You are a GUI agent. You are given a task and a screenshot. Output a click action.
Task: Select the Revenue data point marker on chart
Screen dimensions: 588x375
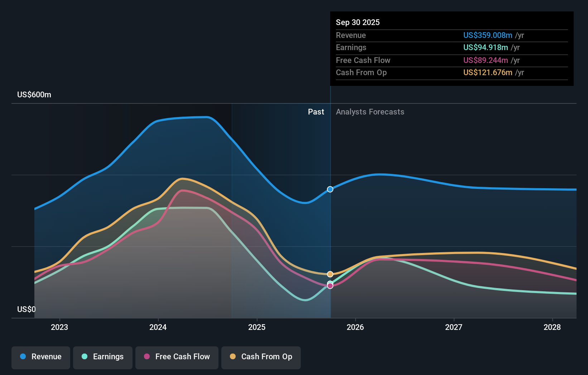tap(329, 189)
